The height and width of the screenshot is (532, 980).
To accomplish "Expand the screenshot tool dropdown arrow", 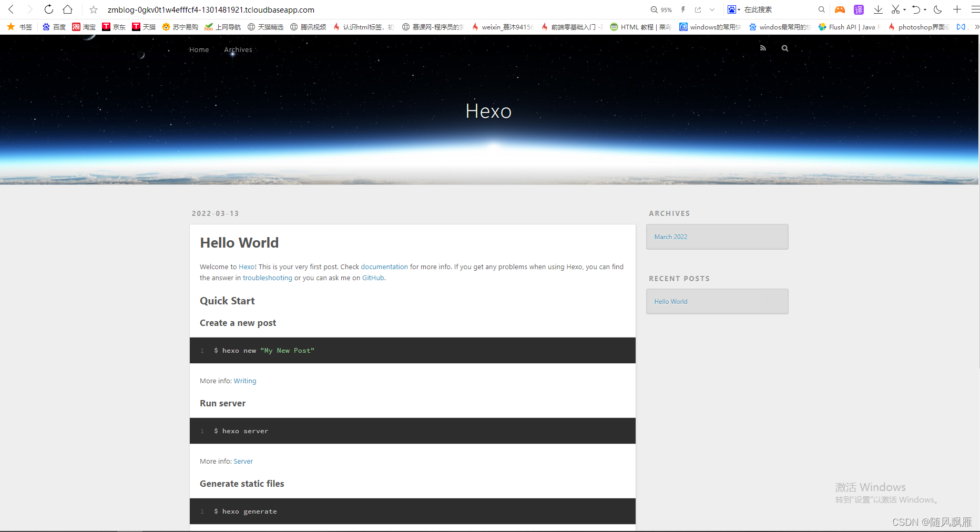I will coord(904,9).
